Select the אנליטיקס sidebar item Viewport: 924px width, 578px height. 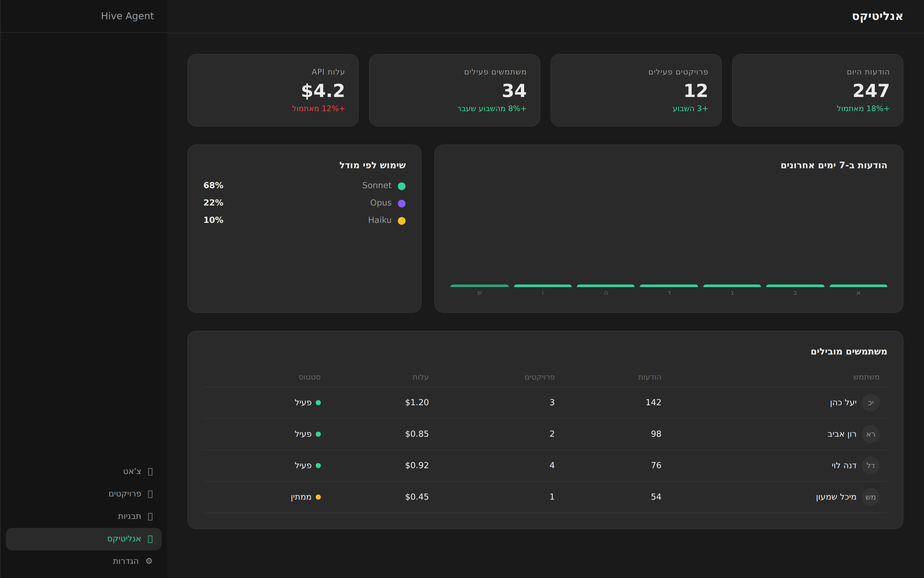84,539
